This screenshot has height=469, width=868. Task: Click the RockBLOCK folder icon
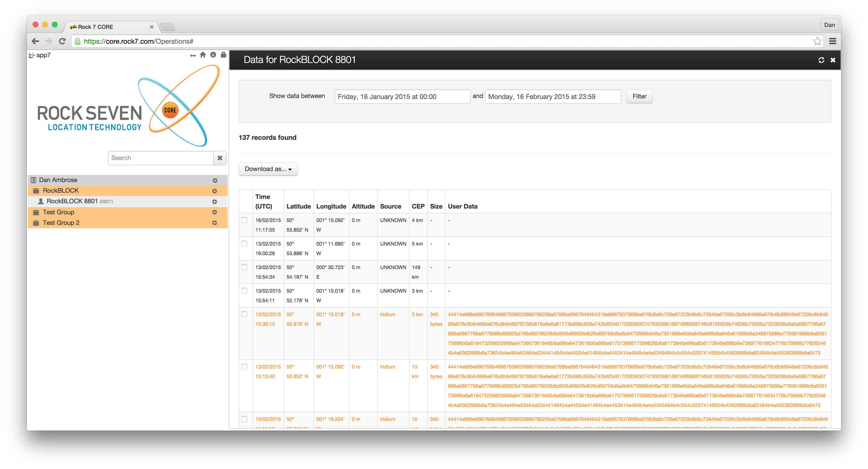coord(36,191)
